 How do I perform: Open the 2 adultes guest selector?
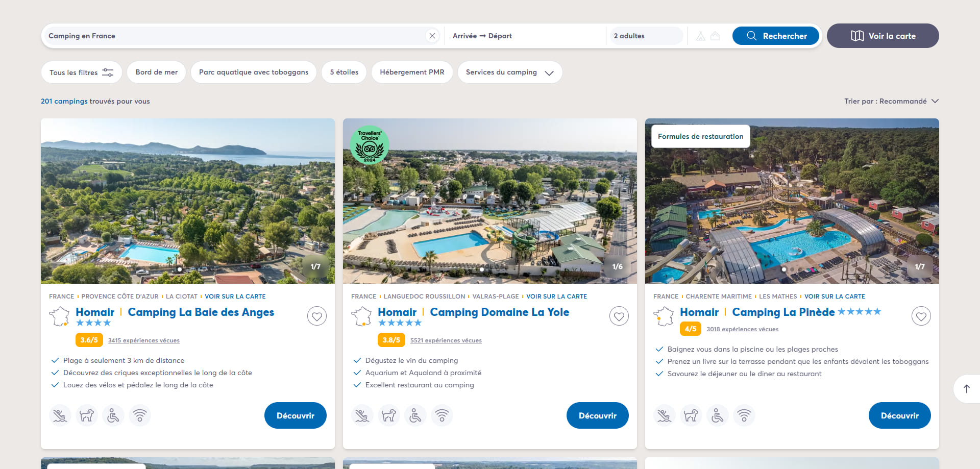point(646,36)
